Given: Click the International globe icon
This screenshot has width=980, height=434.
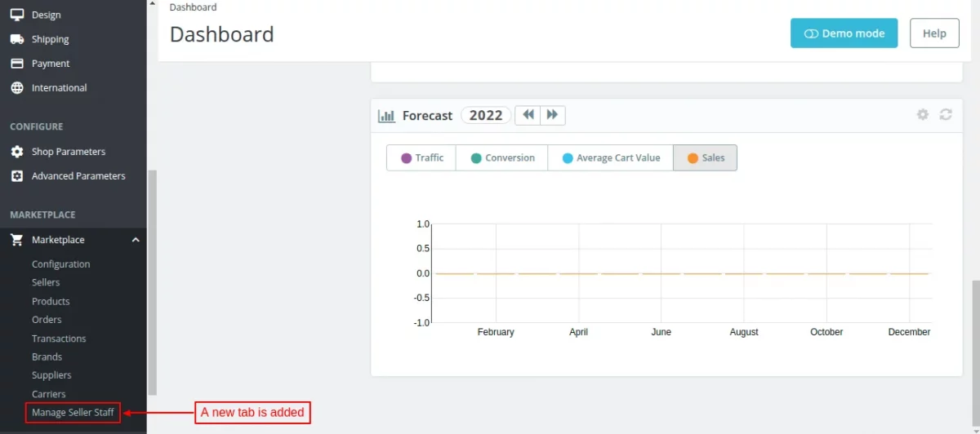Looking at the screenshot, I should click(16, 88).
